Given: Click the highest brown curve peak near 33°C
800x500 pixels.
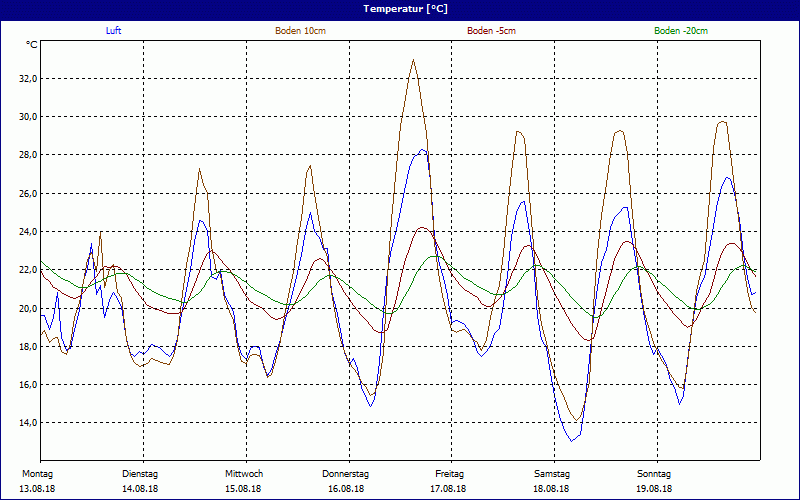Looking at the screenshot, I should pyautogui.click(x=413, y=60).
